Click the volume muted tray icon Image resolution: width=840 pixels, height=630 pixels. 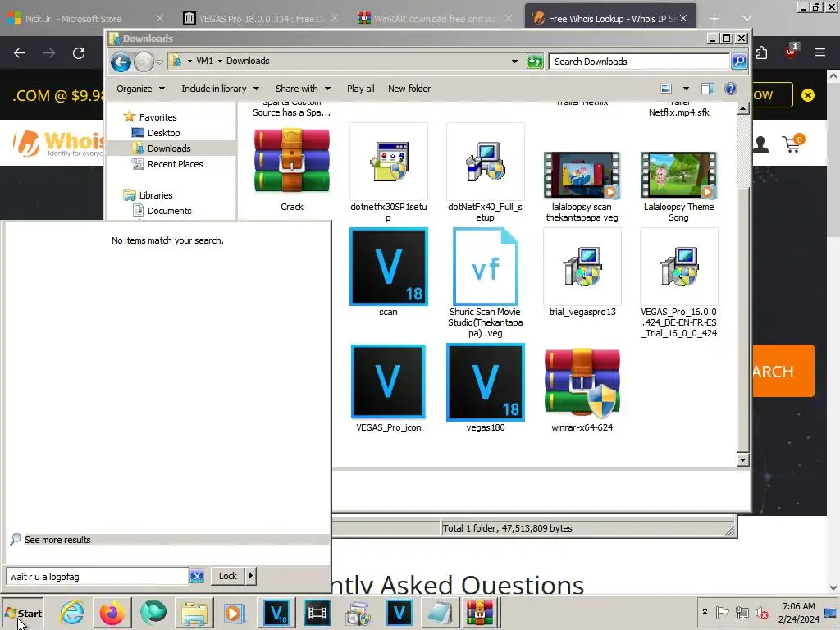pyautogui.click(x=760, y=612)
